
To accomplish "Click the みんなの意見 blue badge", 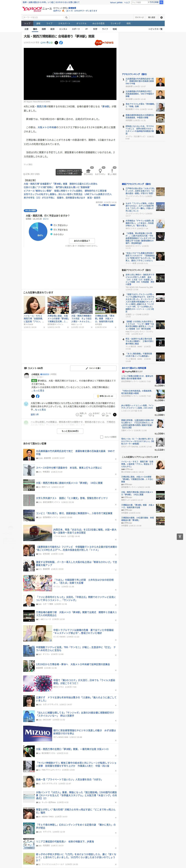I will point(30,211).
